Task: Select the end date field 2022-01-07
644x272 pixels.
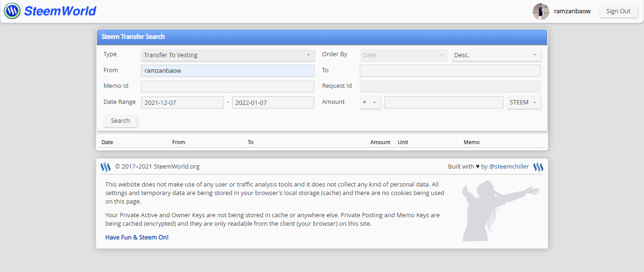Action: [273, 102]
